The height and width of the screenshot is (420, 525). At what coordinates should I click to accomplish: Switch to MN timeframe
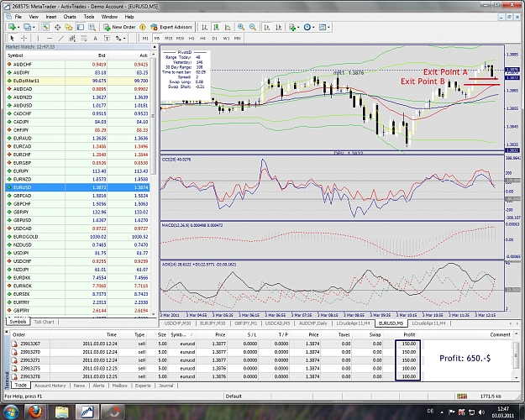pyautogui.click(x=238, y=38)
